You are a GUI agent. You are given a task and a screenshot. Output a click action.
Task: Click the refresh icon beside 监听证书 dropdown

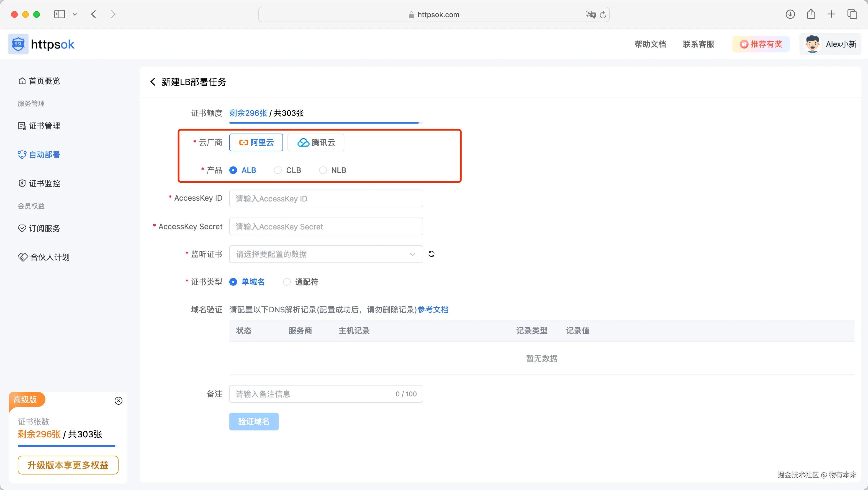click(431, 254)
